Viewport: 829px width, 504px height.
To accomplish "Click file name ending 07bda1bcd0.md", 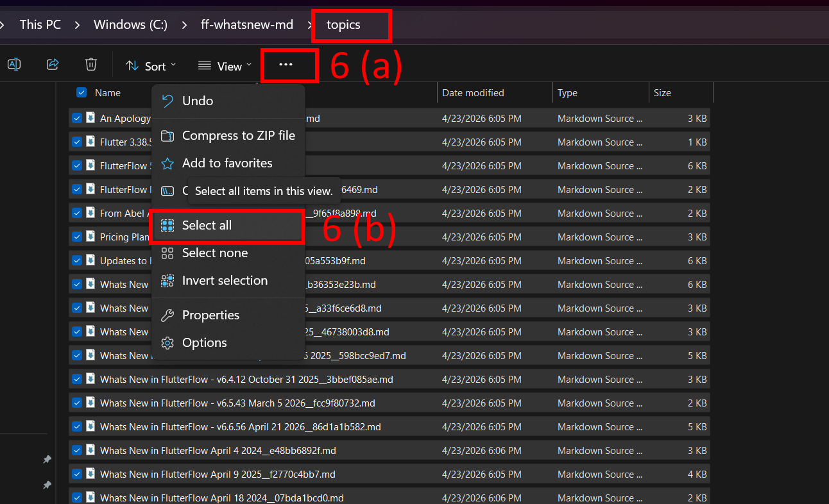I will click(x=222, y=498).
